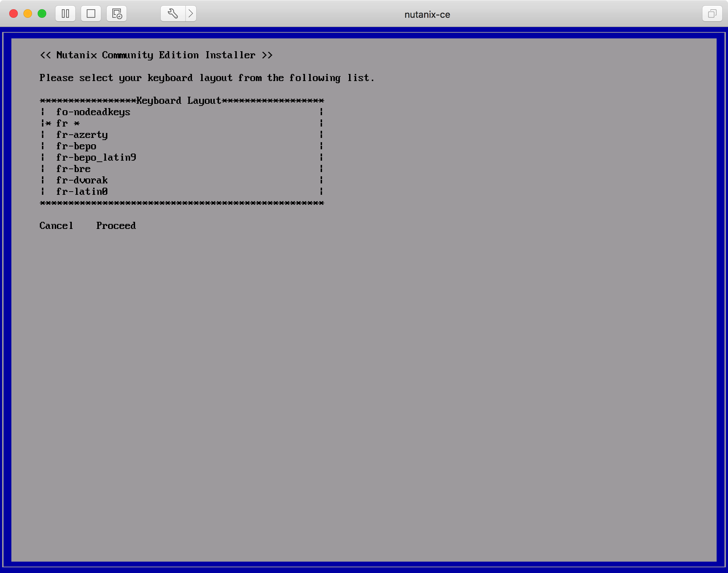Click the Cancel button
Viewport: 728px width, 573px height.
point(56,226)
